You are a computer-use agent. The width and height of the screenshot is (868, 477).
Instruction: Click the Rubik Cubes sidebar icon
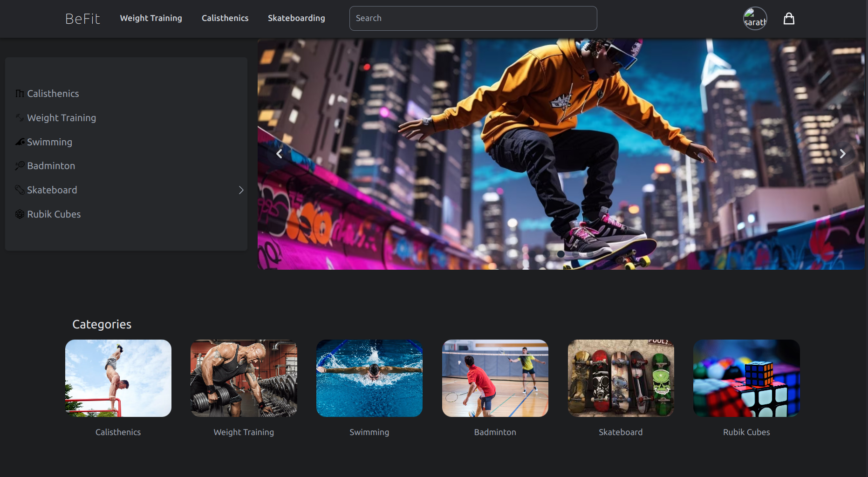tap(20, 214)
